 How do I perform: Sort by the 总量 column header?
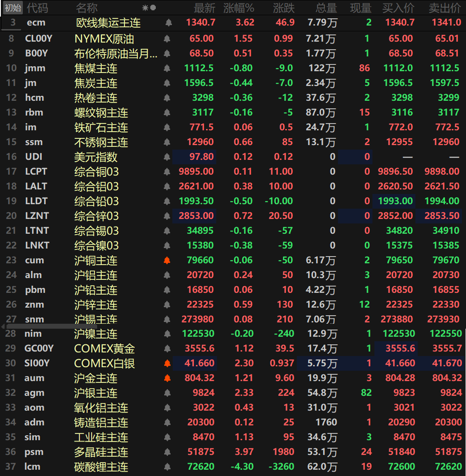pos(325,8)
